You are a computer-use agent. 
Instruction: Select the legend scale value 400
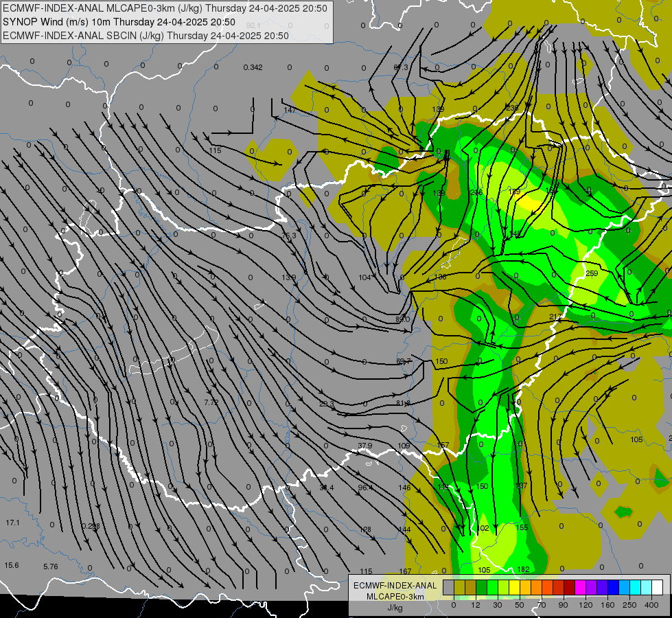pos(651,605)
